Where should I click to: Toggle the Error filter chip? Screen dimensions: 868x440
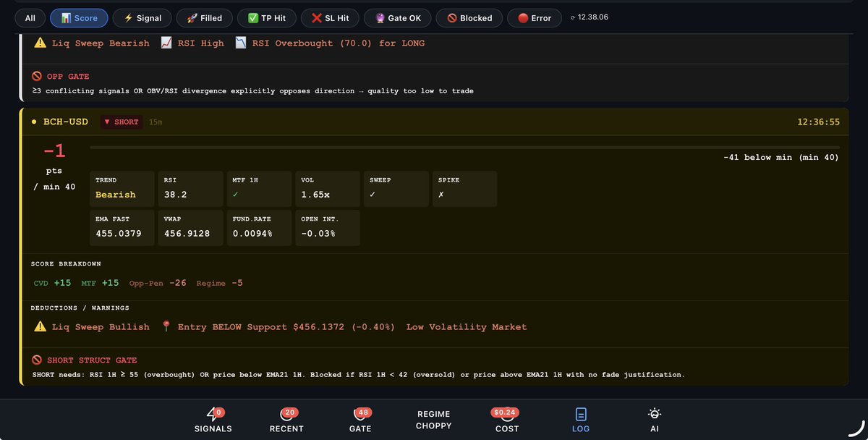(x=534, y=18)
